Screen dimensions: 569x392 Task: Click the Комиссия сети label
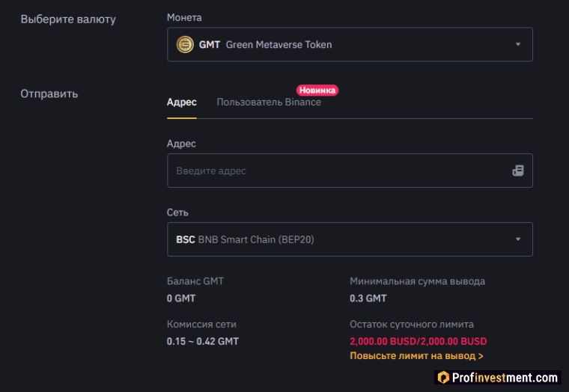tap(201, 324)
